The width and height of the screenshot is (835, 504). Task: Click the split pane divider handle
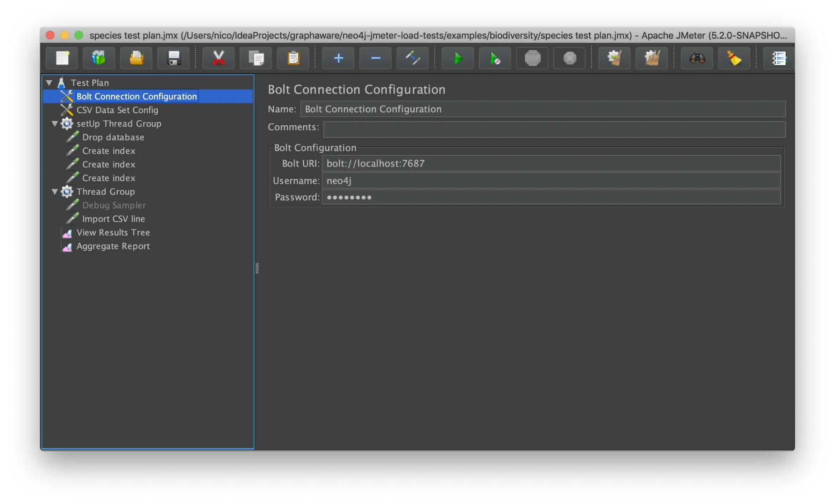coord(257,268)
